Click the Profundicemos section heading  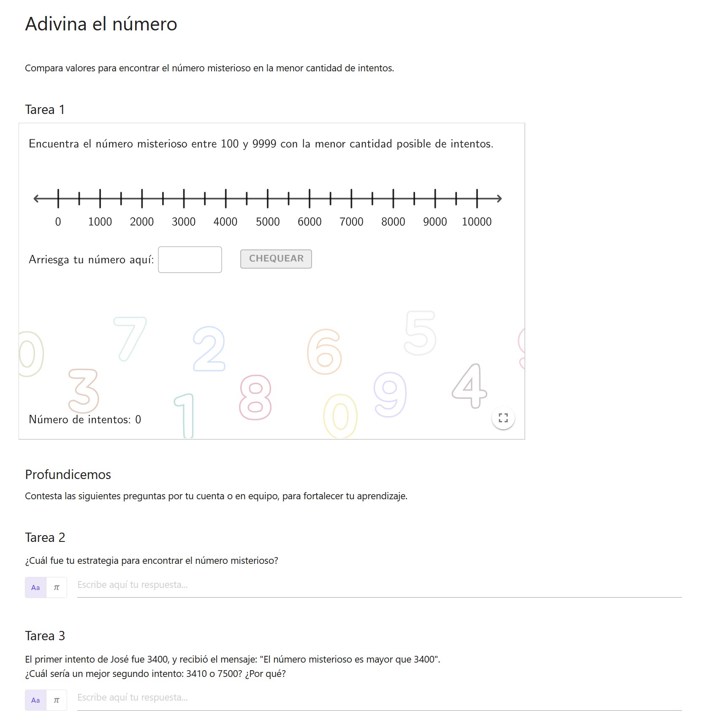(68, 474)
